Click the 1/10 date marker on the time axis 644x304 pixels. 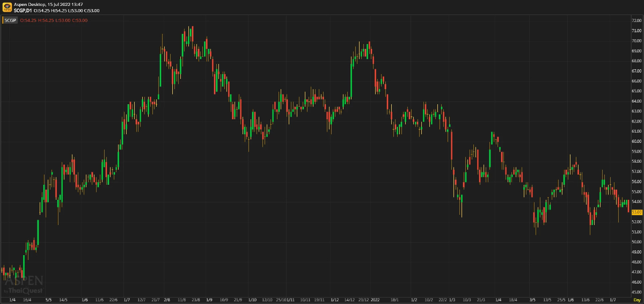coord(253,299)
